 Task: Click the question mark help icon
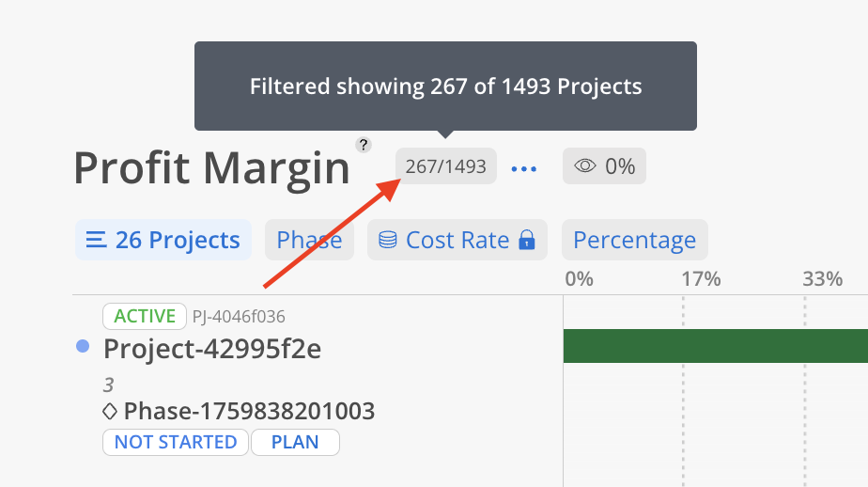[x=364, y=145]
